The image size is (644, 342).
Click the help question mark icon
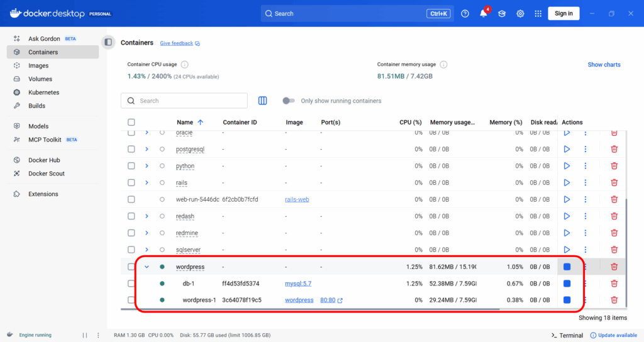465,14
